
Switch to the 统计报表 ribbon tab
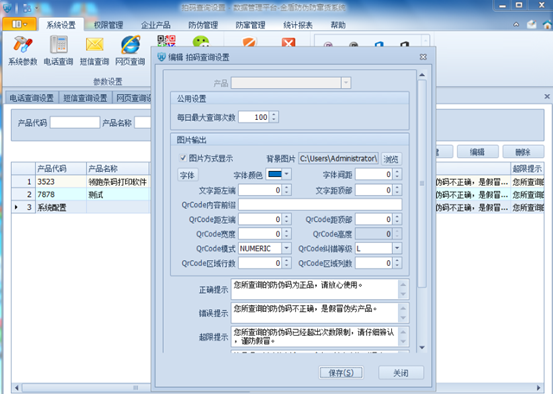pyautogui.click(x=298, y=25)
